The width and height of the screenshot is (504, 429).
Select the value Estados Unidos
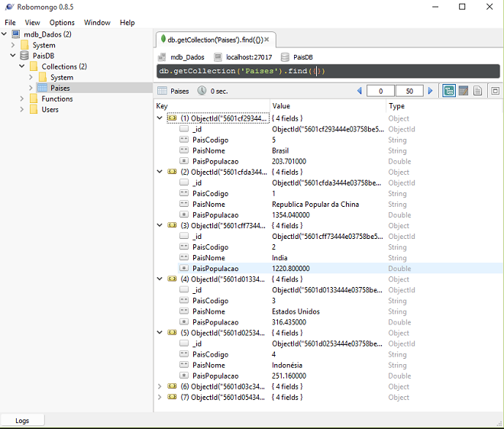coord(296,311)
